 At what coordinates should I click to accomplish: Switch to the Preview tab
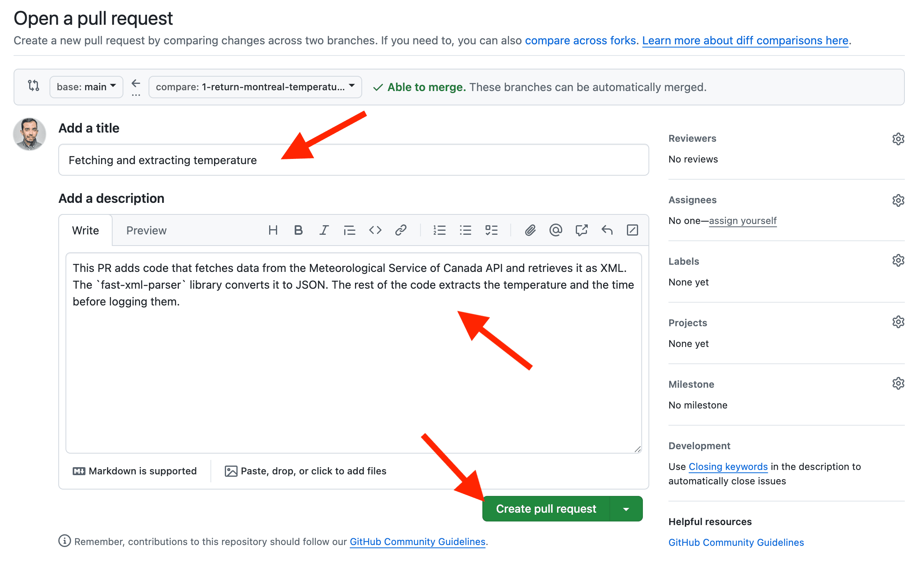click(x=147, y=230)
